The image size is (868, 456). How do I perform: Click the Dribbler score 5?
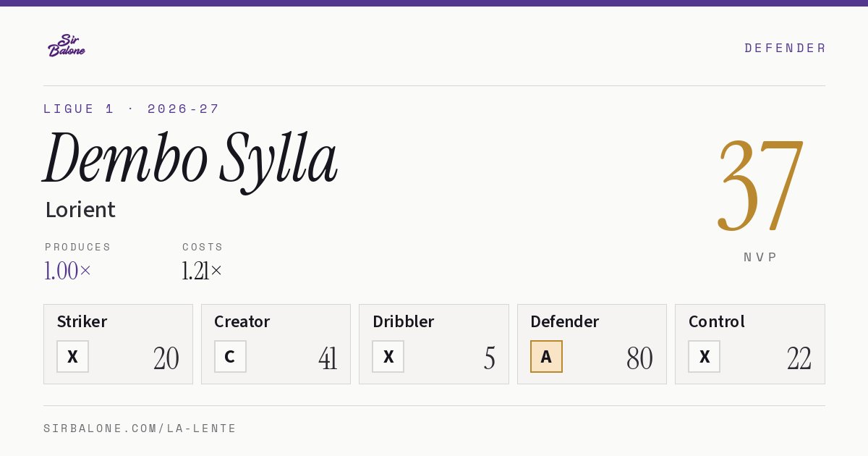pos(490,358)
